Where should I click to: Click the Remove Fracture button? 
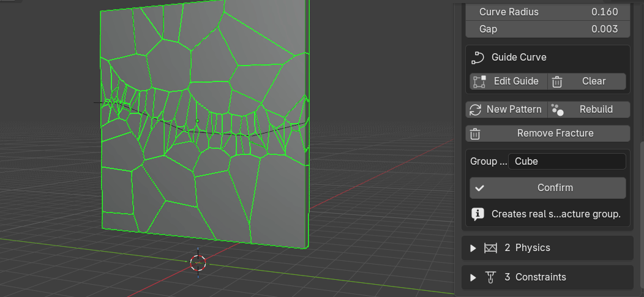[x=548, y=133]
